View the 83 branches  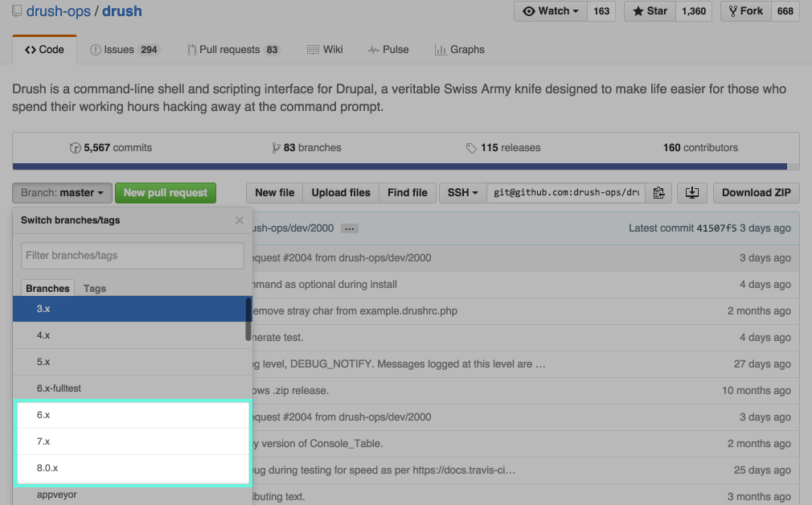tap(306, 148)
